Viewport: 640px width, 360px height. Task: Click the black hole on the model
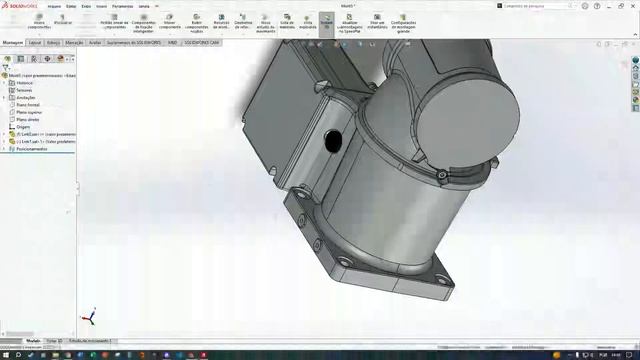(333, 141)
